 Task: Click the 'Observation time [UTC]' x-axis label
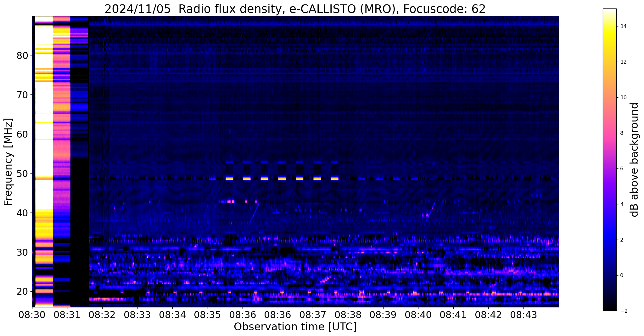[x=295, y=327]
